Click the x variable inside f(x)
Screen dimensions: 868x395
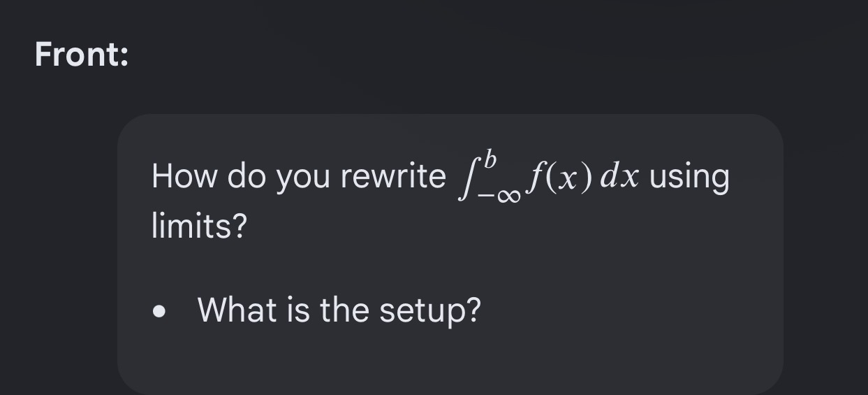point(569,179)
